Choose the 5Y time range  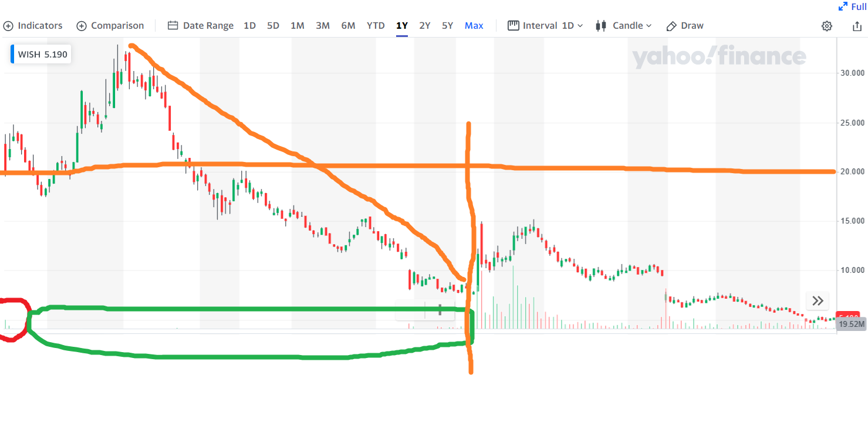[x=448, y=26]
